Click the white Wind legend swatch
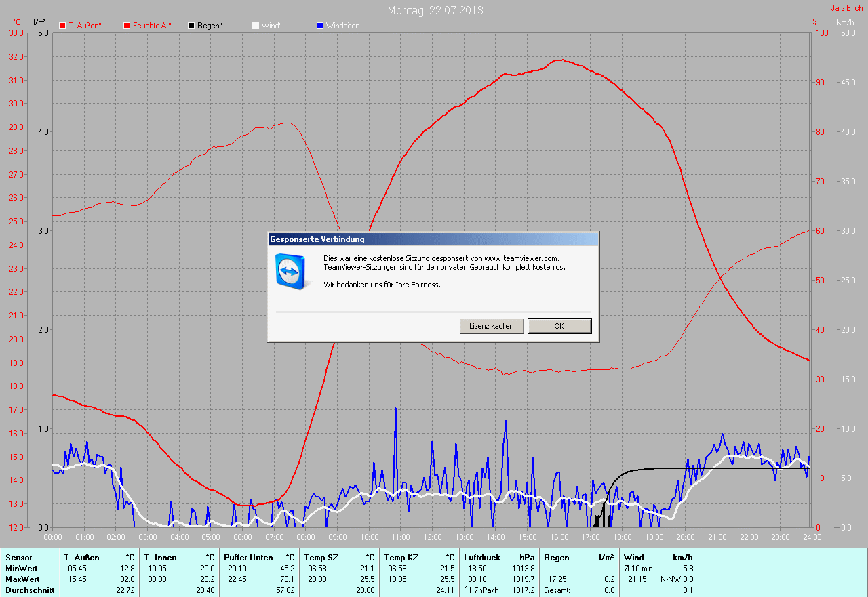868x597 pixels. point(256,26)
